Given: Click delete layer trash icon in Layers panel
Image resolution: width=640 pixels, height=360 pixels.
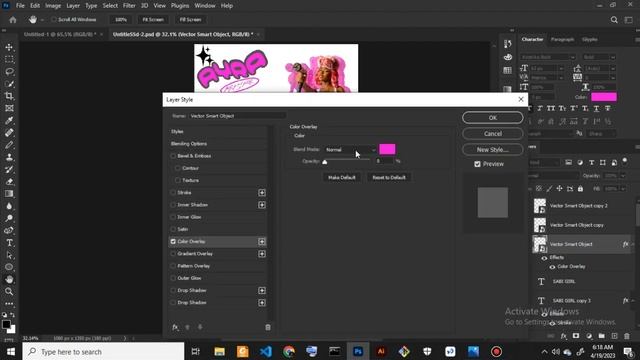Looking at the screenshot, I should coord(627,336).
